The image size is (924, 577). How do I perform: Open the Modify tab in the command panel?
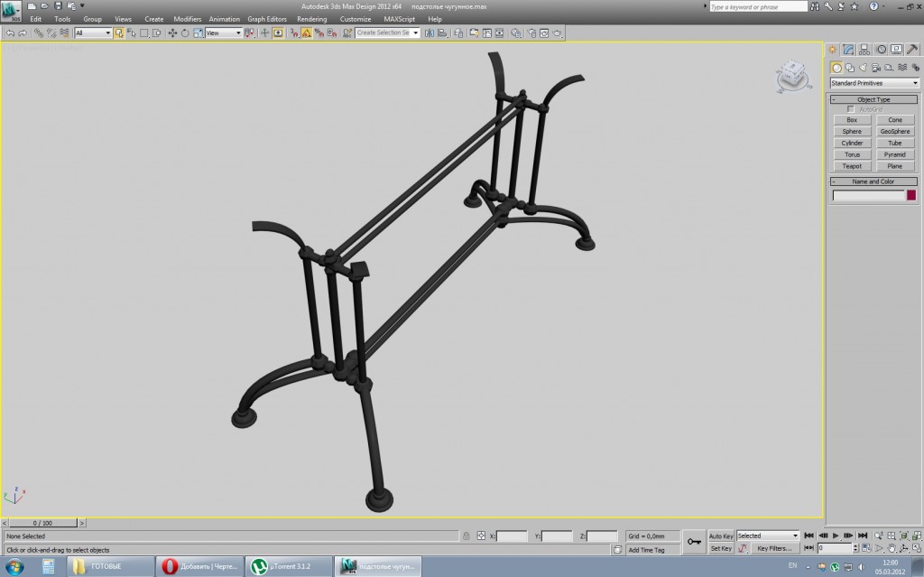(x=848, y=50)
